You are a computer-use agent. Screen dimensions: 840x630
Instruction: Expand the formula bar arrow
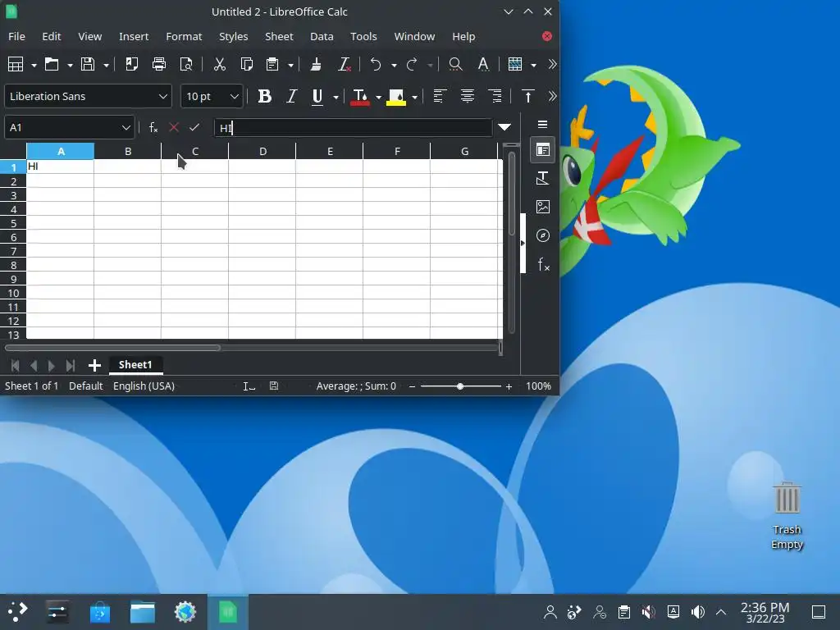[x=504, y=127]
